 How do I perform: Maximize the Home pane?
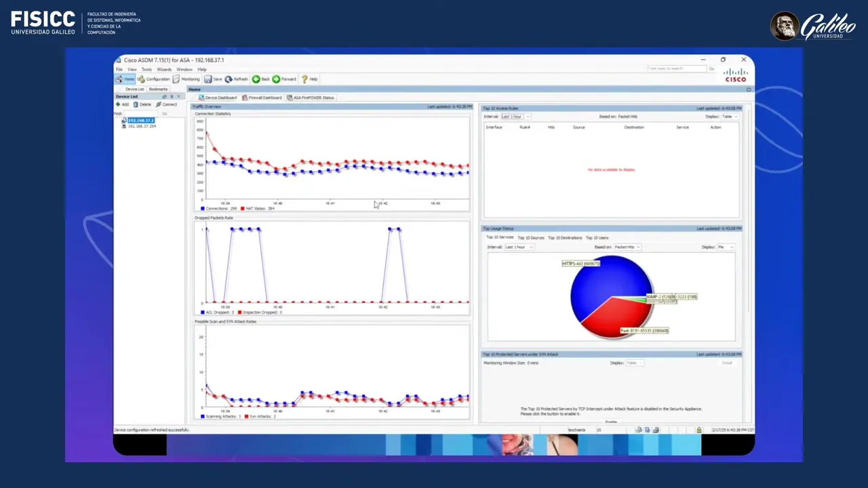pyautogui.click(x=749, y=89)
